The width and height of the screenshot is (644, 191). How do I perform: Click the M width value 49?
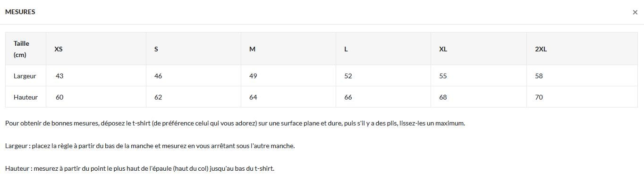point(253,76)
